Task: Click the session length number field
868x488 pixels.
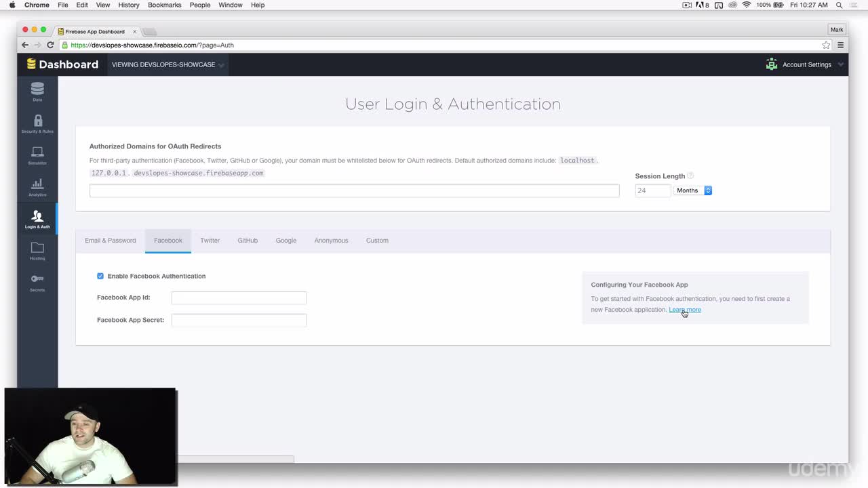Action: click(x=652, y=190)
